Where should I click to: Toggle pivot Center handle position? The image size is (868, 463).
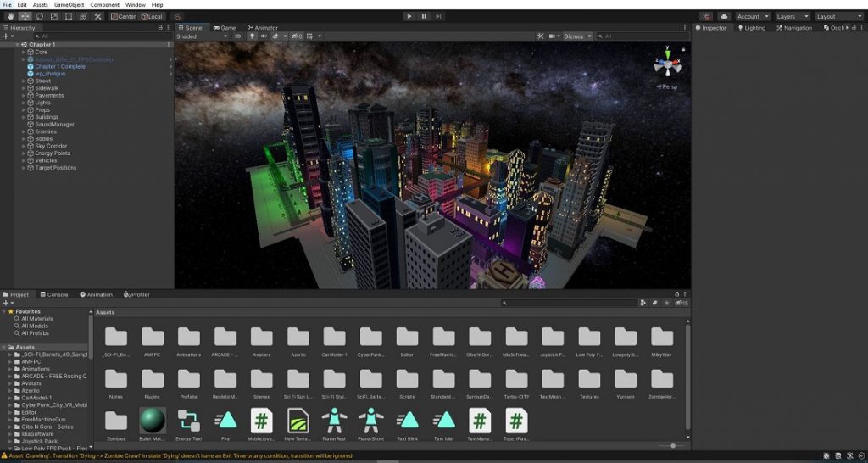point(124,17)
